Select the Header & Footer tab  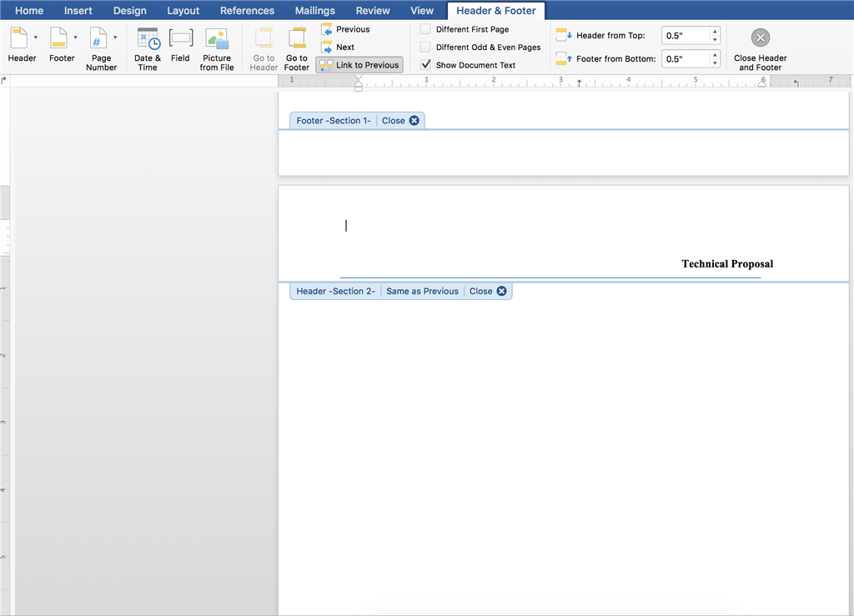click(x=495, y=11)
